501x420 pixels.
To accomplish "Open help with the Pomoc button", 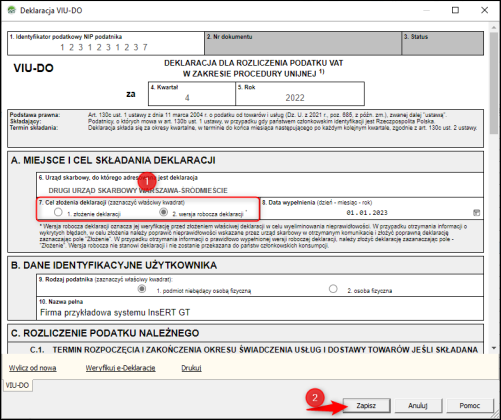I will click(470, 406).
